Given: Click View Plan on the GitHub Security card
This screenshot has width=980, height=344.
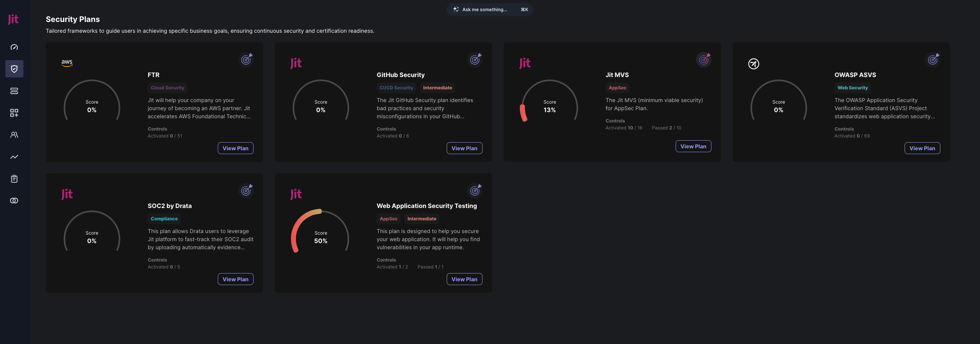Looking at the screenshot, I should tap(464, 148).
